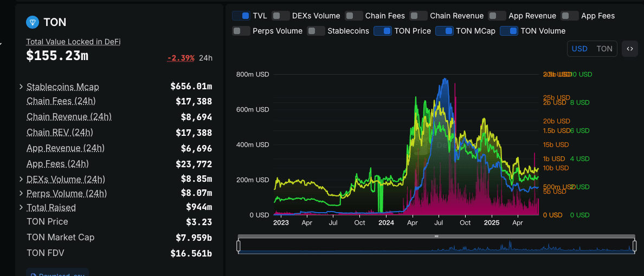Click the right time-range slider handle
Screen dimensions: 644x276
635,246
